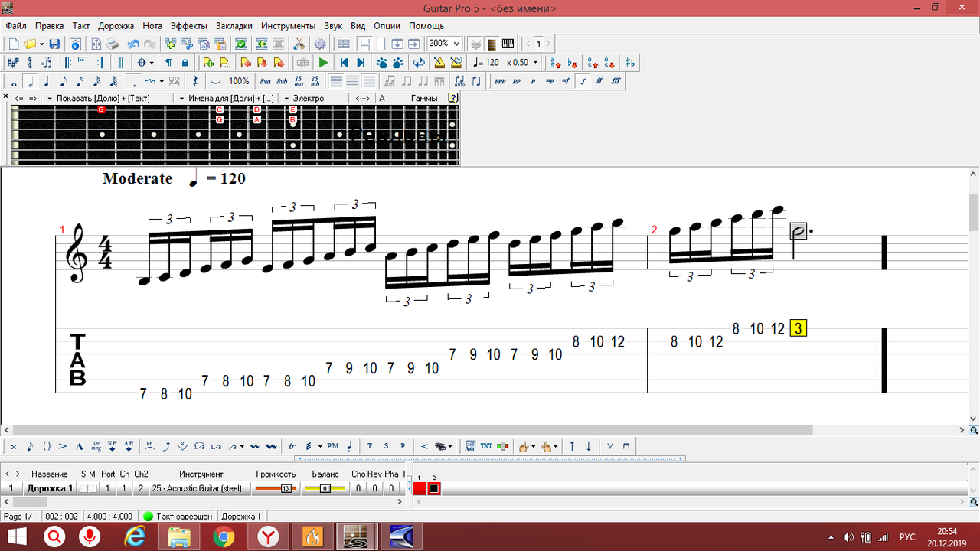Toggle the metronome icon

coord(439,62)
